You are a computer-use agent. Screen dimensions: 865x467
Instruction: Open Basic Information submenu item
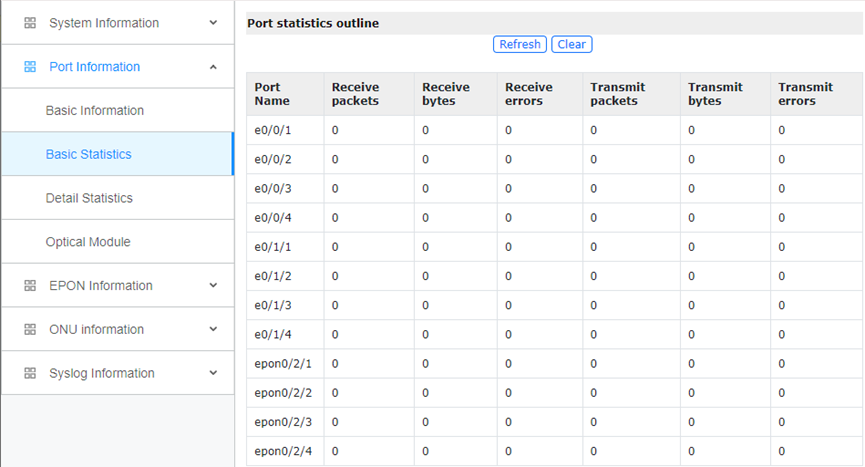(x=118, y=110)
